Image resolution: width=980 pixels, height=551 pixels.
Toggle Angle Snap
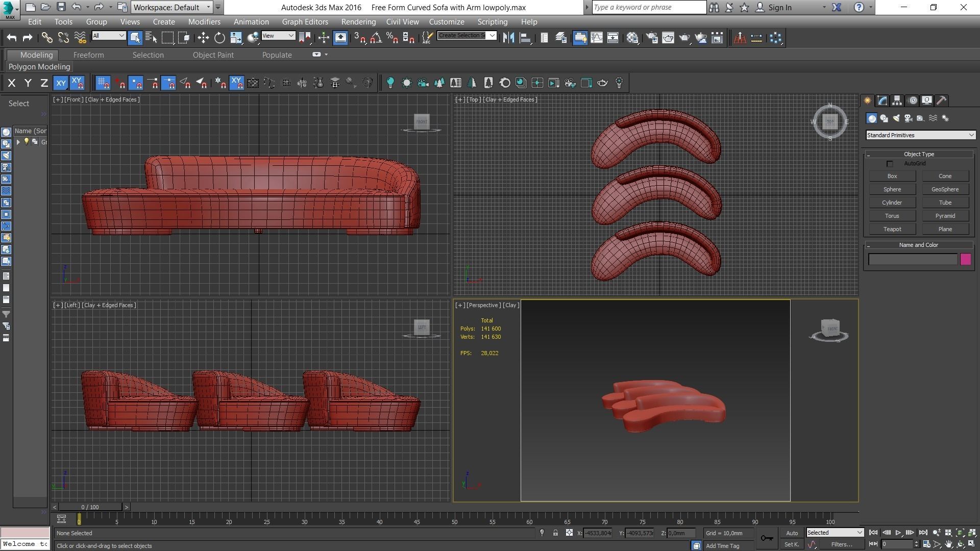pos(376,38)
